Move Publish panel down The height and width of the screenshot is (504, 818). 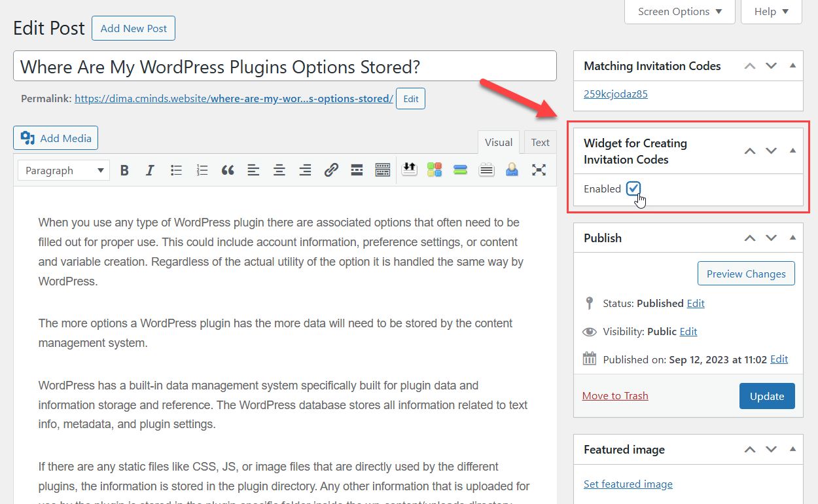(772, 238)
